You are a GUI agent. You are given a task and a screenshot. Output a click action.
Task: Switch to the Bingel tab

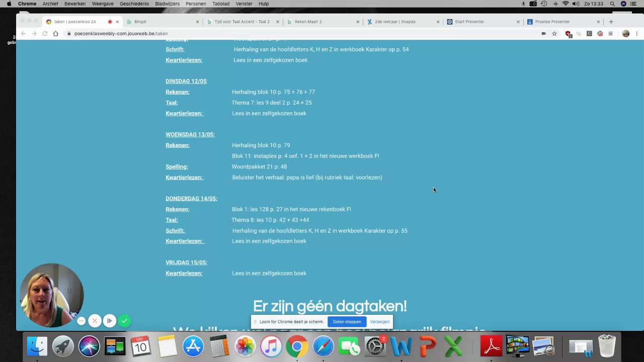161,22
